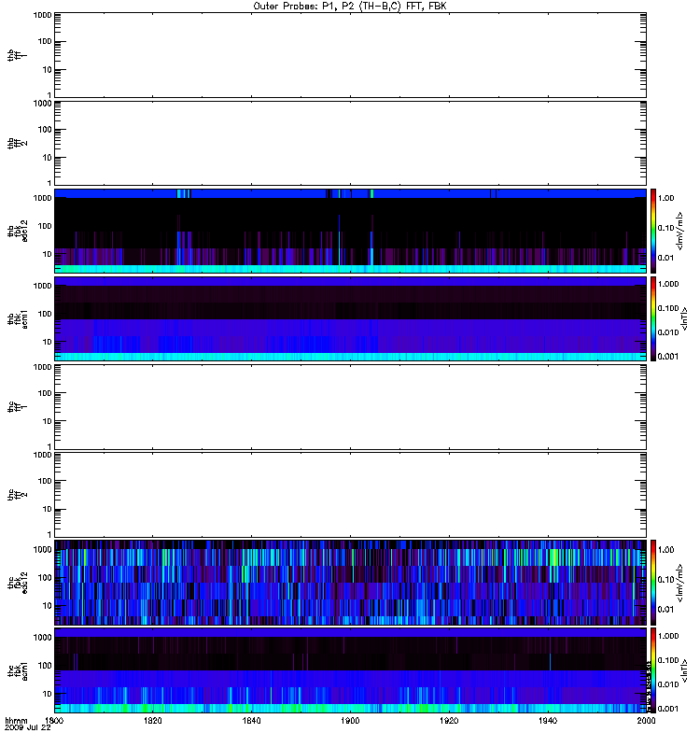Click the 'thc fbk edc12' axis label

pyautogui.click(x=17, y=583)
